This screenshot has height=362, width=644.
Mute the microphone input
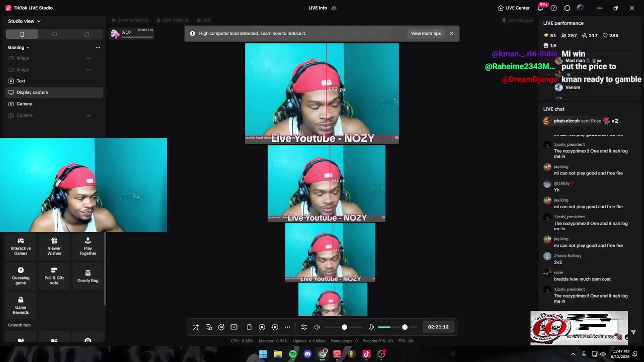click(x=371, y=327)
